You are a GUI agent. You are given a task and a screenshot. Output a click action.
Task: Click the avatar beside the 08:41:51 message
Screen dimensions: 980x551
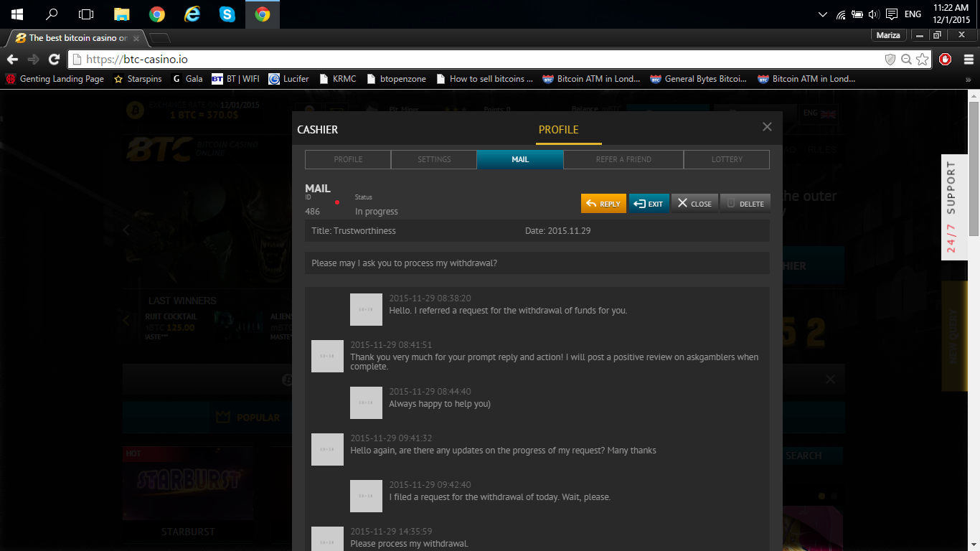point(327,356)
